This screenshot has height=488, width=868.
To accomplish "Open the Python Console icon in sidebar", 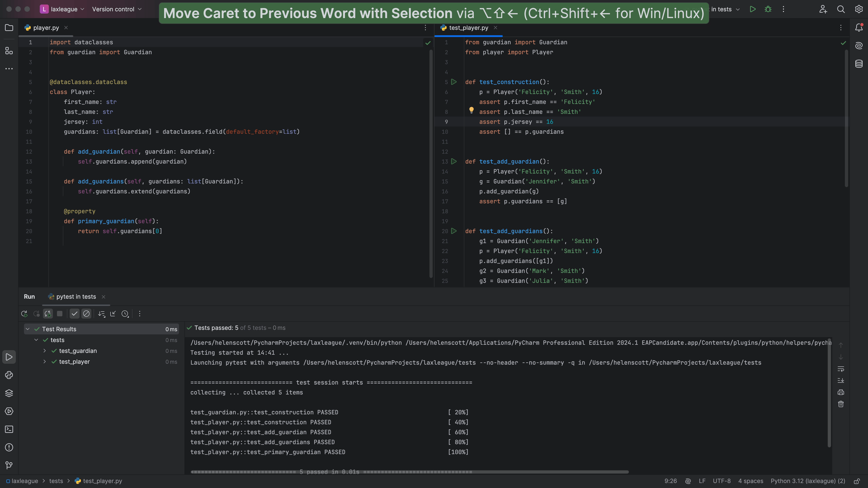I will [x=9, y=375].
